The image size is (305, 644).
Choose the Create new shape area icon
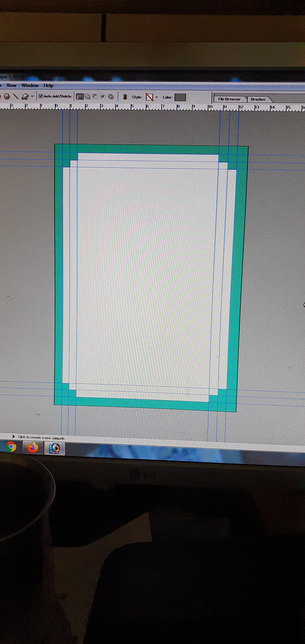(x=80, y=97)
